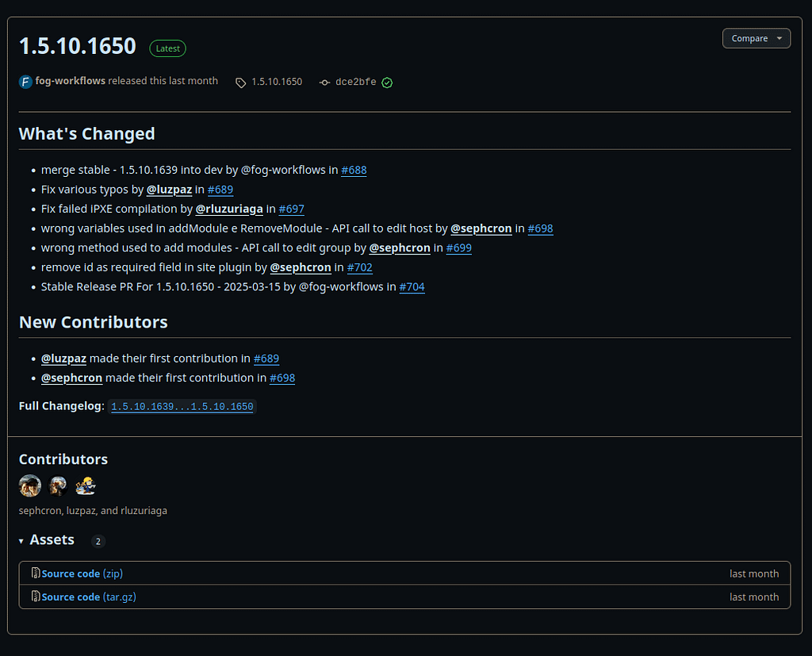Image resolution: width=812 pixels, height=656 pixels.
Task: Click the zip file icon for Source code
Action: pos(36,573)
